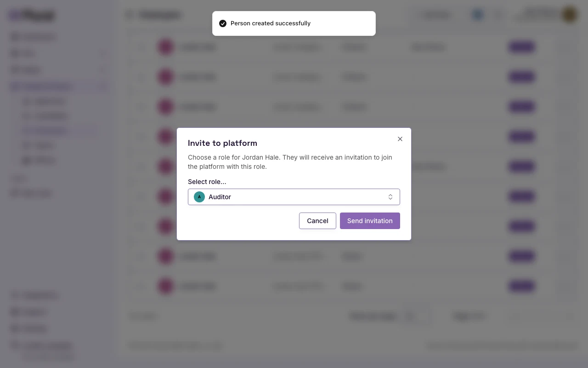Tick the checkbox in first table row
The width and height of the screenshot is (588, 368).
tap(141, 47)
